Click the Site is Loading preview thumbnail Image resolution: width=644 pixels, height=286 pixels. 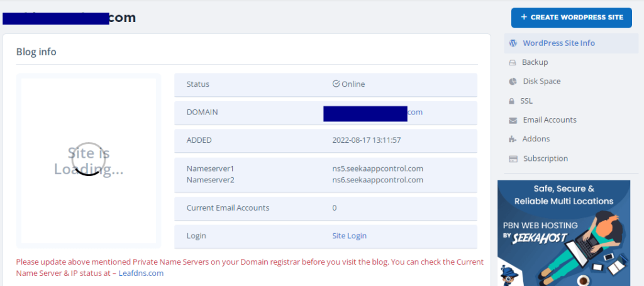(x=89, y=160)
